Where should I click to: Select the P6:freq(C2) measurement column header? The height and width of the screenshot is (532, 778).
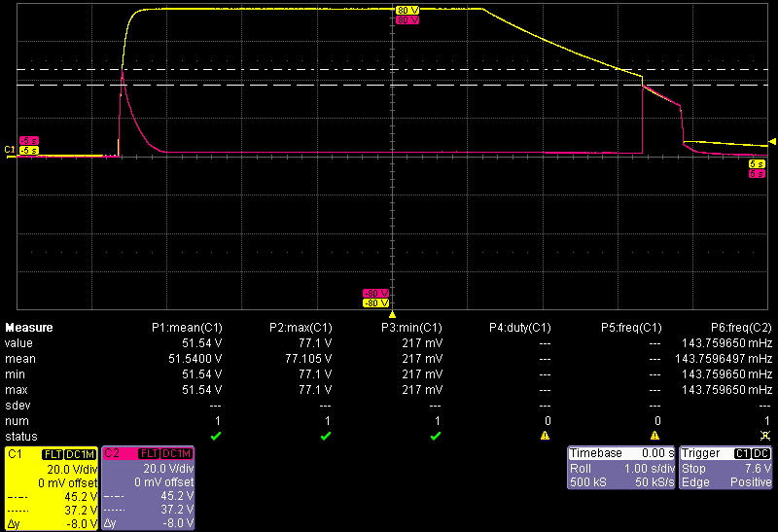(741, 328)
